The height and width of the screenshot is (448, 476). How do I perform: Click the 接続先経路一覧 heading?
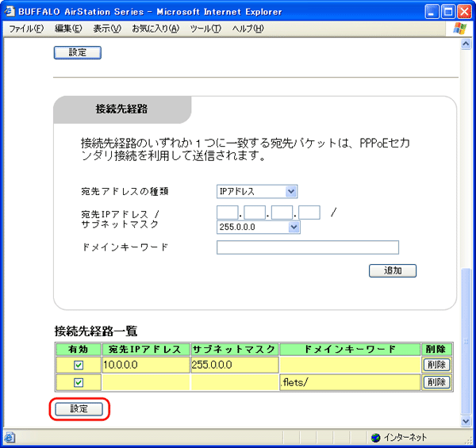click(x=96, y=331)
